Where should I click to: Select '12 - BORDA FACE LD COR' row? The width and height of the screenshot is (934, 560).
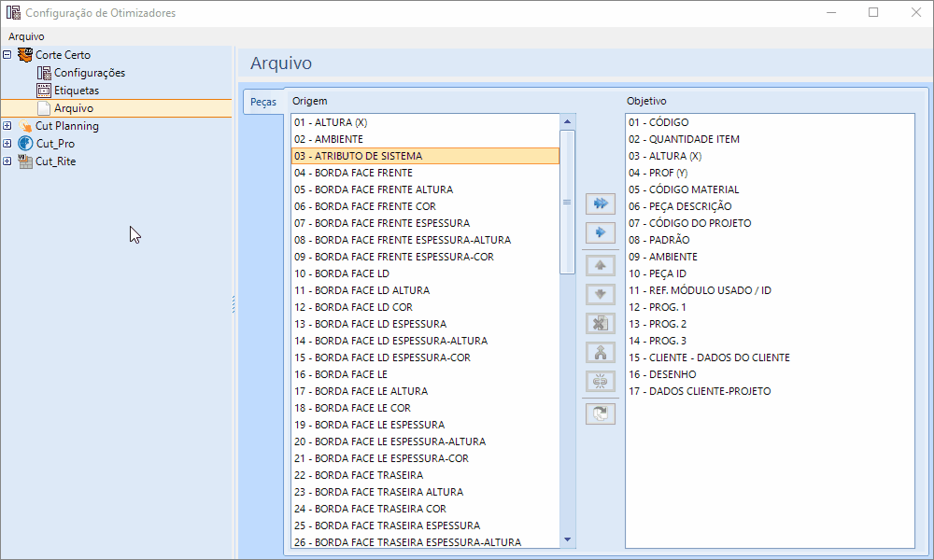tap(425, 307)
